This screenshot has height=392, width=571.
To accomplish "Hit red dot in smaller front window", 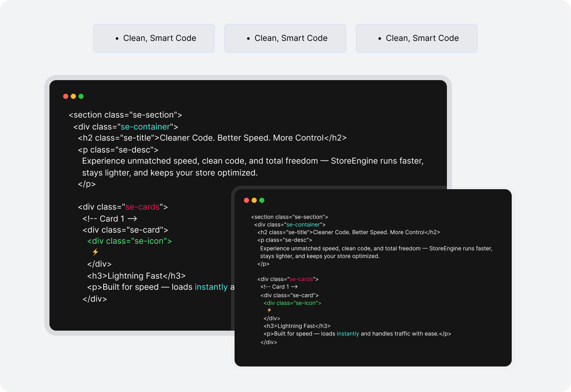I will (x=246, y=200).
